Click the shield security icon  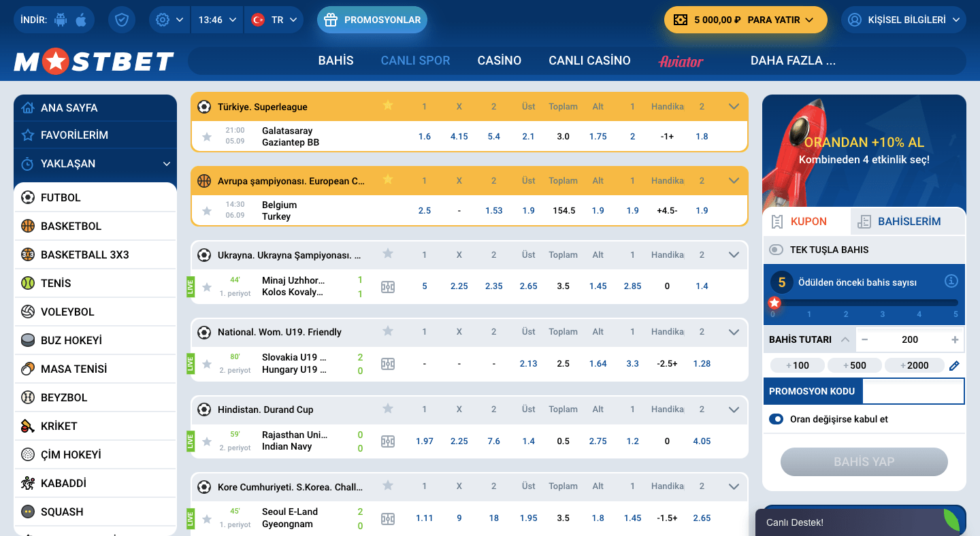point(122,20)
